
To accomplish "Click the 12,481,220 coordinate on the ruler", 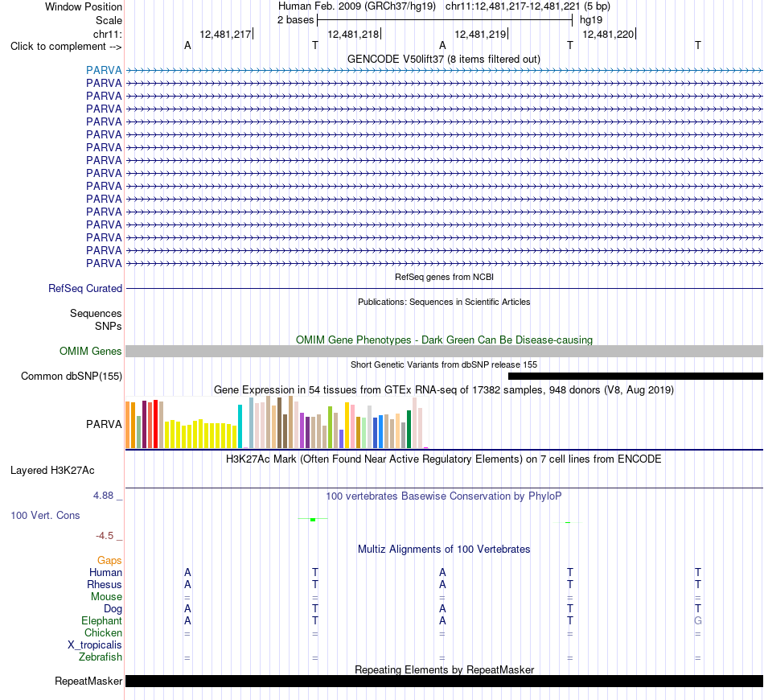I will click(x=608, y=34).
